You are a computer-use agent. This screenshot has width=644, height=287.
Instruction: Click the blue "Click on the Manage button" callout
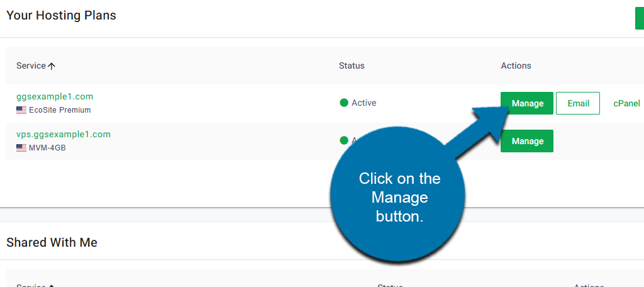point(399,198)
